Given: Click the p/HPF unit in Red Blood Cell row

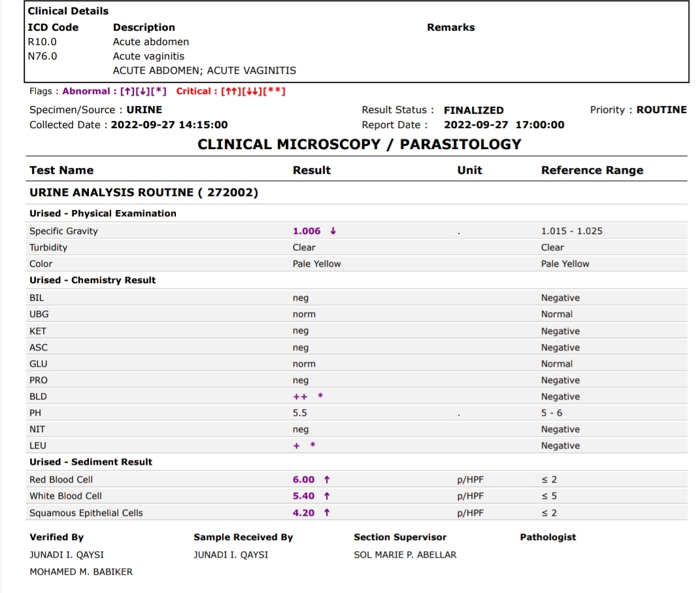Looking at the screenshot, I should coord(470,480).
